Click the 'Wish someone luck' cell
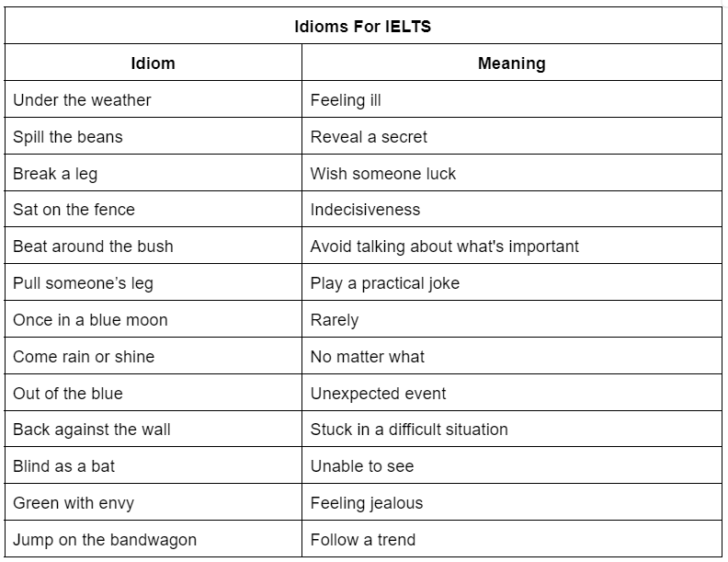This screenshot has width=728, height=562. (382, 174)
